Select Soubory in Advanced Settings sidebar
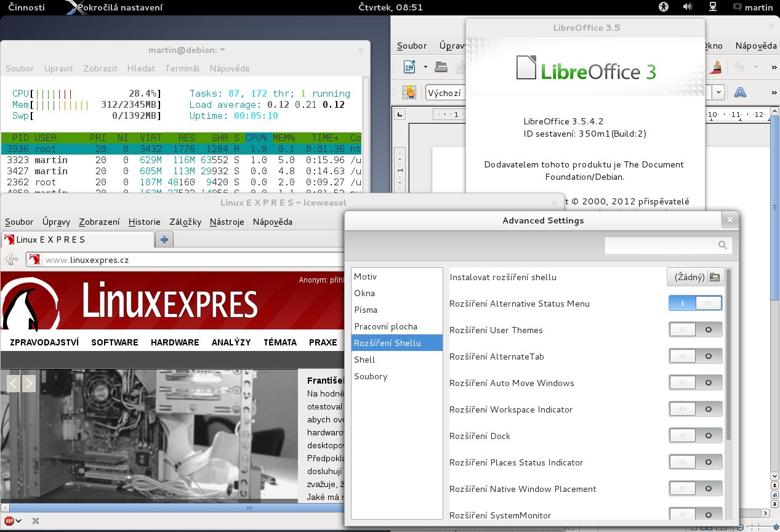The height and width of the screenshot is (532, 780). [397, 376]
